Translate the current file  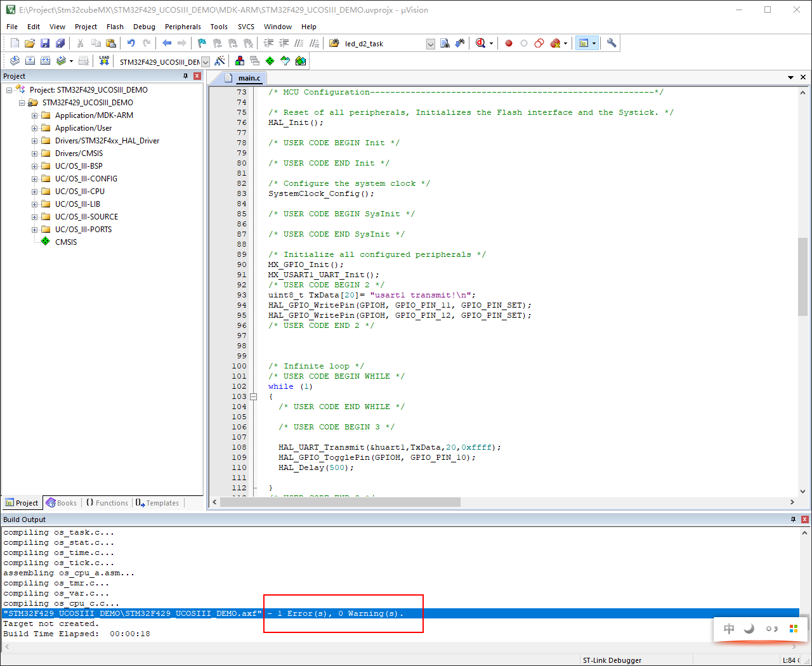click(x=15, y=61)
